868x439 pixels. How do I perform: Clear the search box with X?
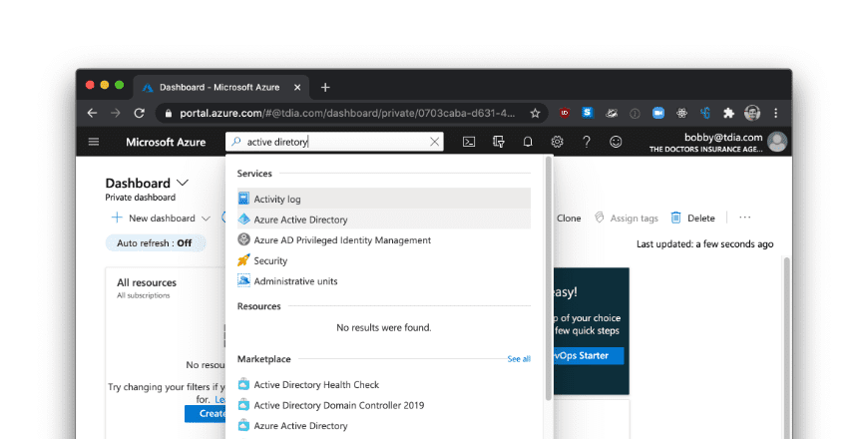[x=435, y=142]
